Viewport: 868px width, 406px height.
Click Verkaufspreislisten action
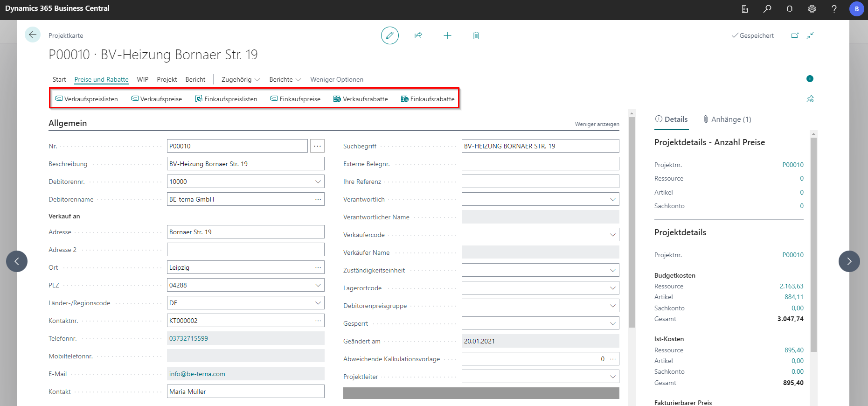click(x=87, y=99)
